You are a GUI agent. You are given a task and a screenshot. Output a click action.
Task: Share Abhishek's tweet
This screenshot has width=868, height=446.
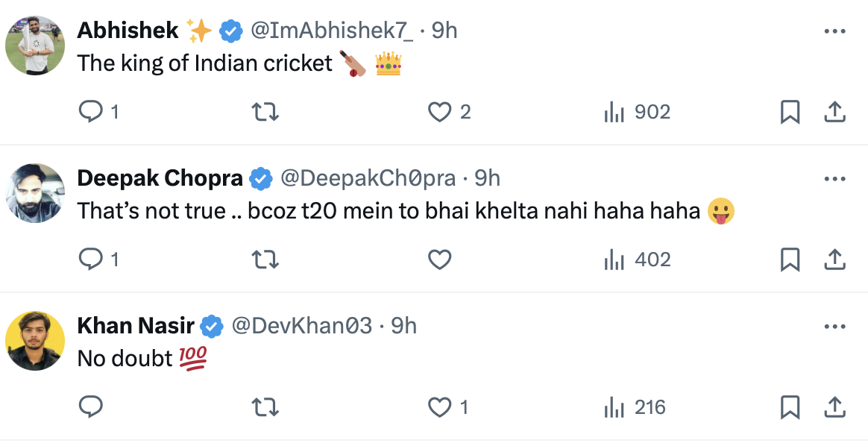(834, 112)
